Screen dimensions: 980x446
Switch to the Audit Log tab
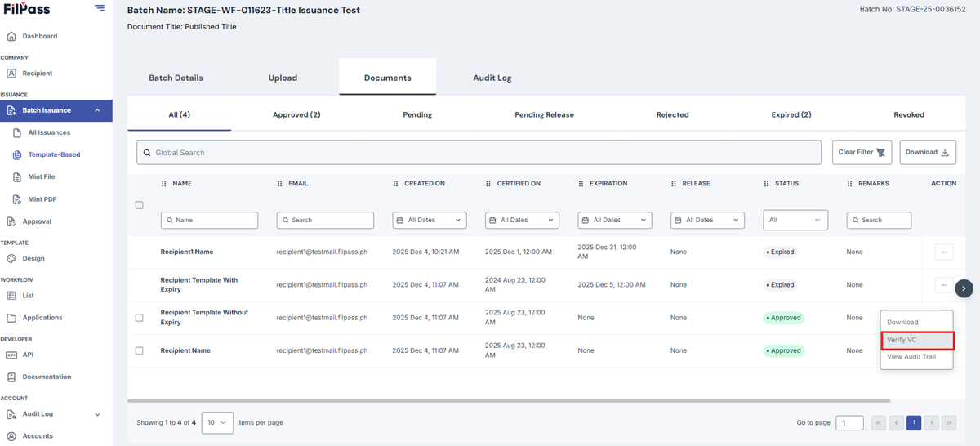pos(492,78)
